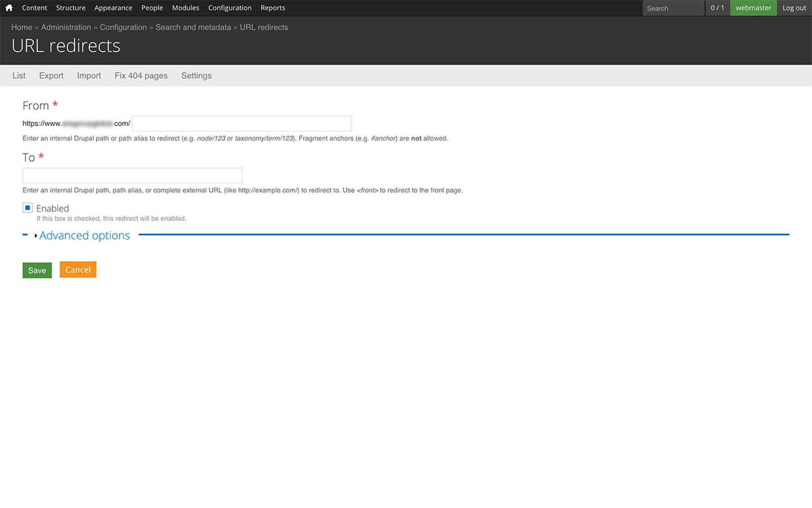Viewport: 812px width, 508px height.
Task: Follow the URL redirects breadcrumb link
Action: [264, 27]
